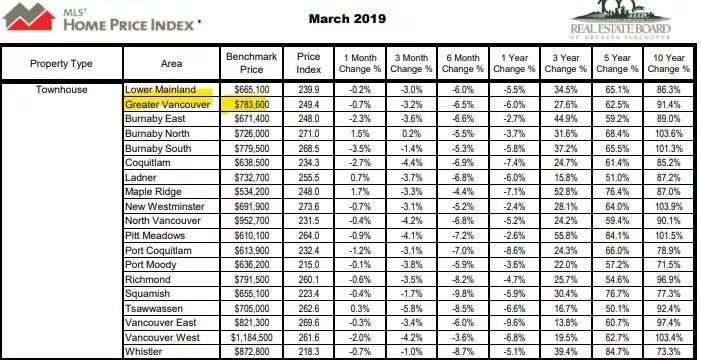Select the Vancouver West $1,184,500 price
This screenshot has width=701, height=360.
[x=251, y=337]
